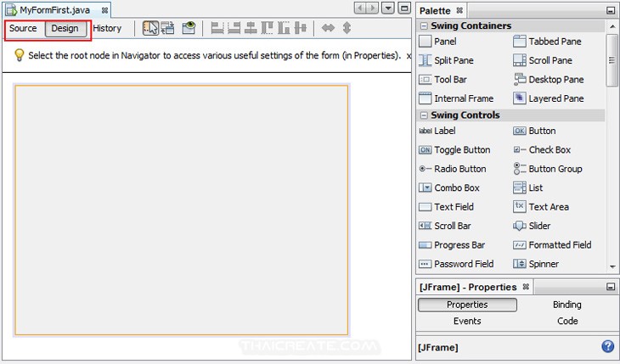Pick Slider control from palette
Viewport: 620px width, 364px height.
[532, 226]
